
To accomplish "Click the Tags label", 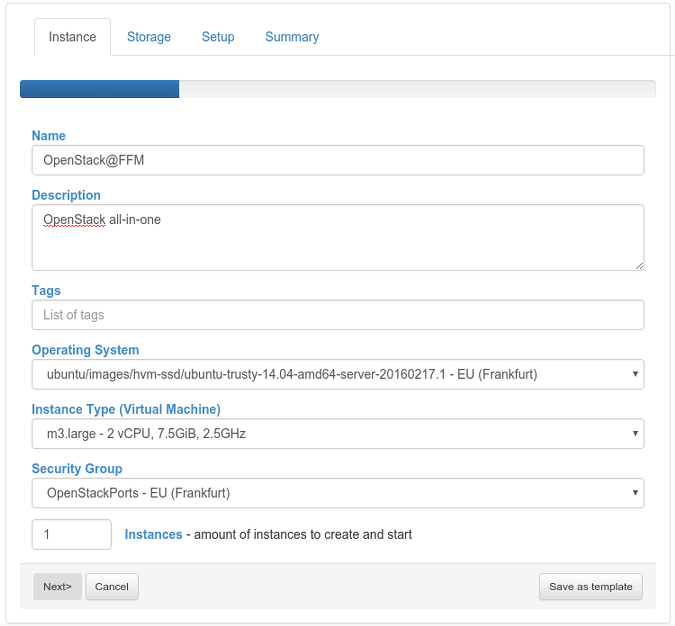I will tap(46, 291).
